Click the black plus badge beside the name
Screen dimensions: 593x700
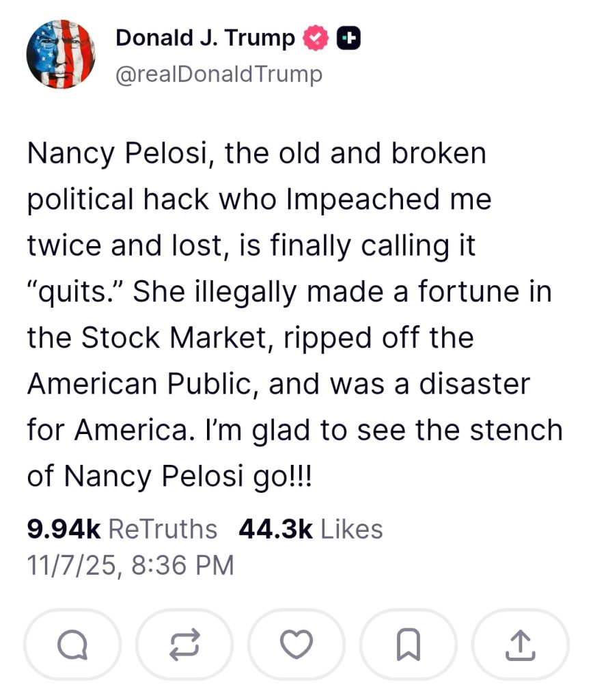(348, 39)
